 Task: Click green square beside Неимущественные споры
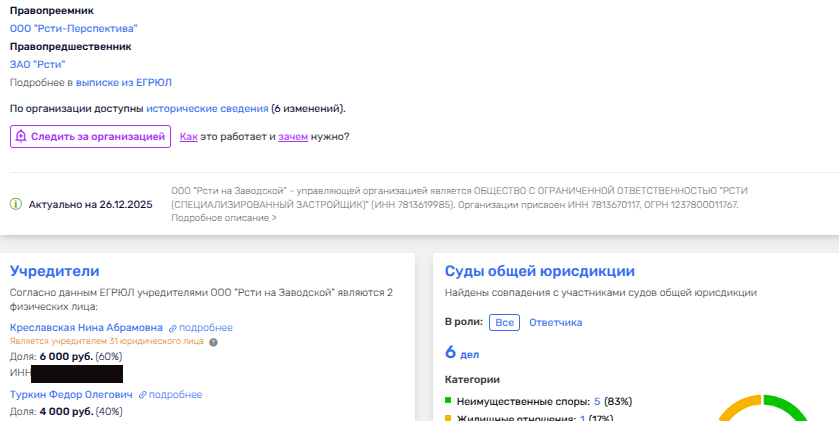click(449, 402)
